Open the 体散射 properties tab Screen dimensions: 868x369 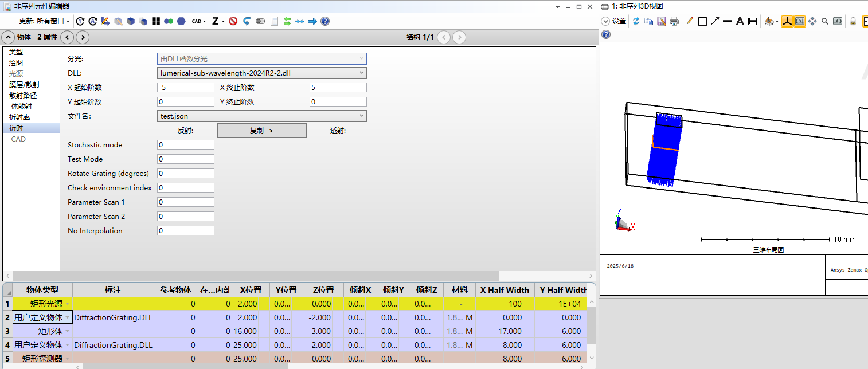click(22, 106)
